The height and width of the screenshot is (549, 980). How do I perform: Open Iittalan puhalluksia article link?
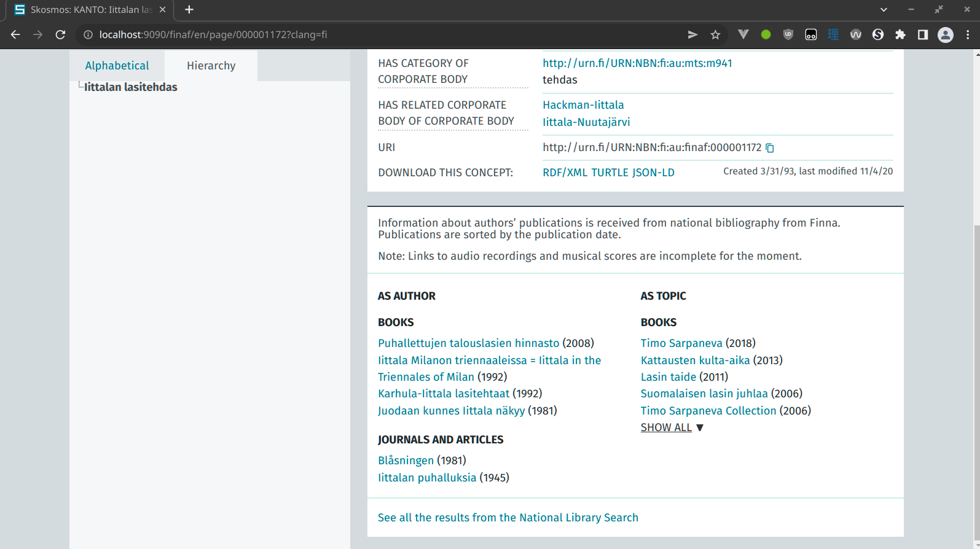point(427,478)
